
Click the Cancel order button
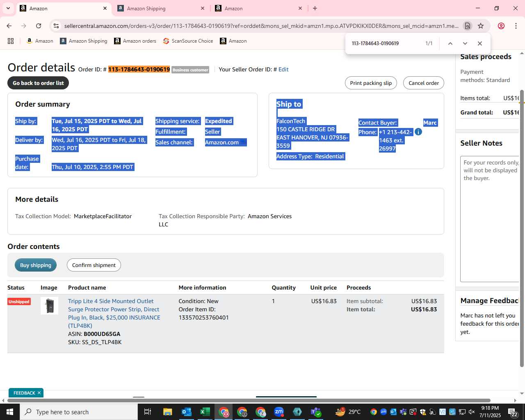(424, 83)
